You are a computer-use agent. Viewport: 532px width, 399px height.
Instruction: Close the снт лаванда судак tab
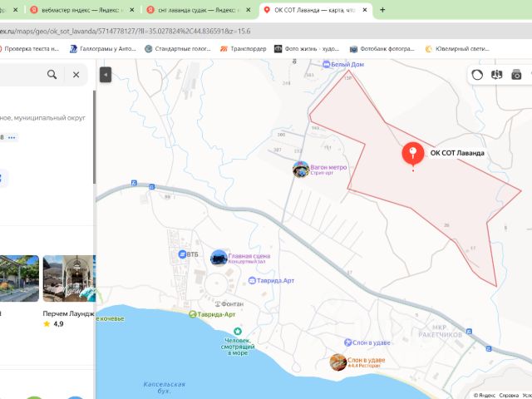(248, 10)
